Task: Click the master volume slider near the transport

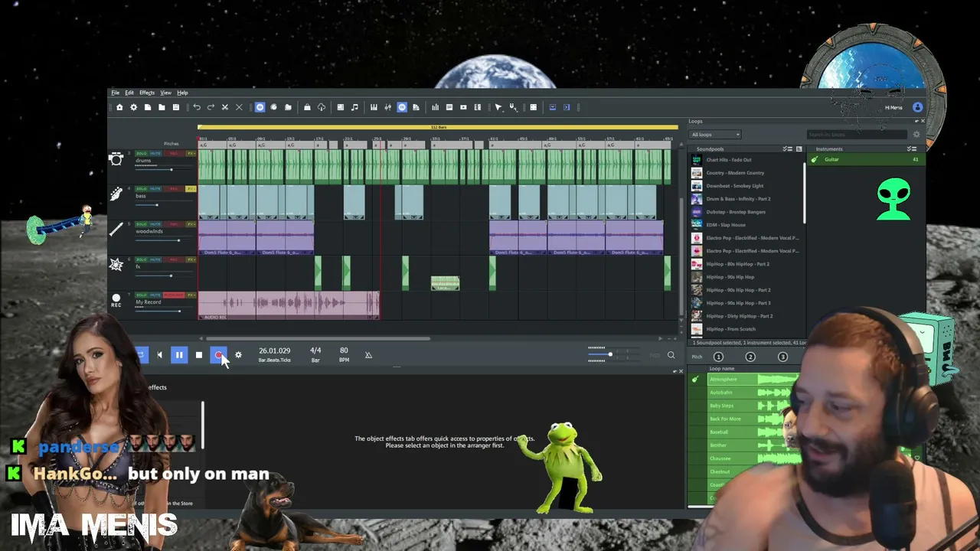Action: (x=613, y=354)
